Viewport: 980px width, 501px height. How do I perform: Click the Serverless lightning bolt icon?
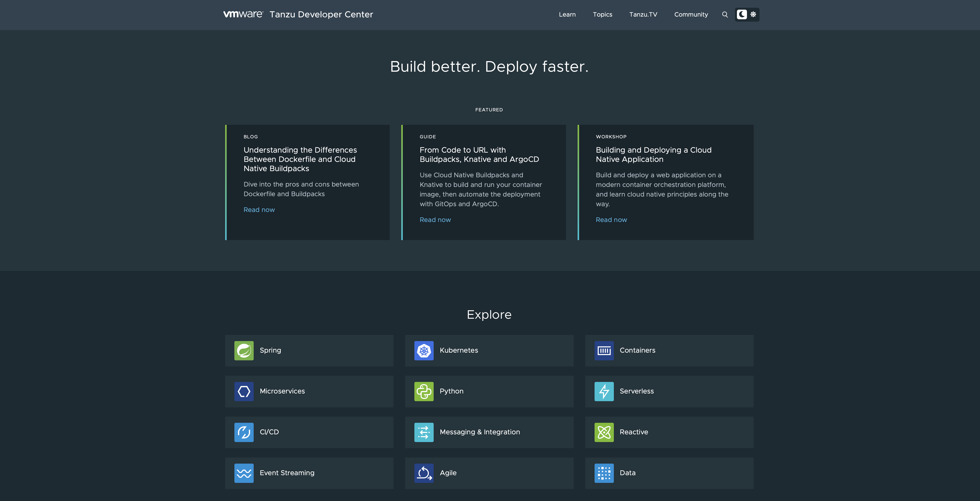pyautogui.click(x=604, y=391)
